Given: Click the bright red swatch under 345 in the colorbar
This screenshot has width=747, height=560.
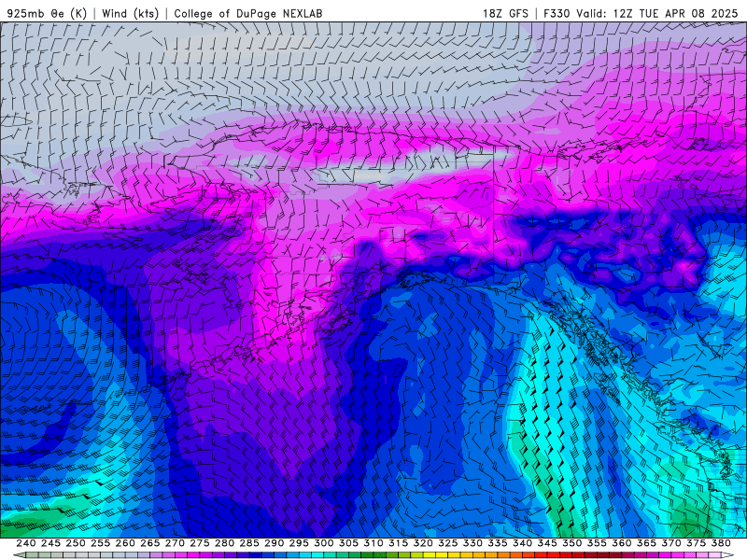Looking at the screenshot, I should tap(554, 555).
